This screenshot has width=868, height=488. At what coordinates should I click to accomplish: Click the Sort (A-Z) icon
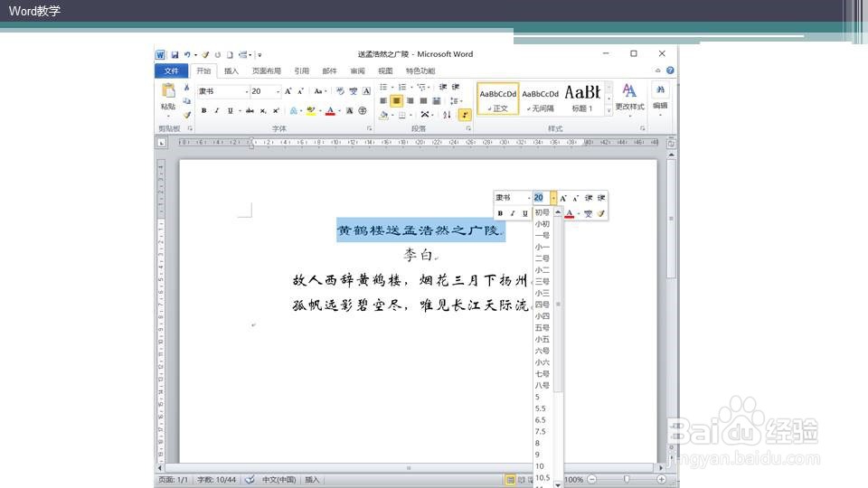(x=447, y=115)
